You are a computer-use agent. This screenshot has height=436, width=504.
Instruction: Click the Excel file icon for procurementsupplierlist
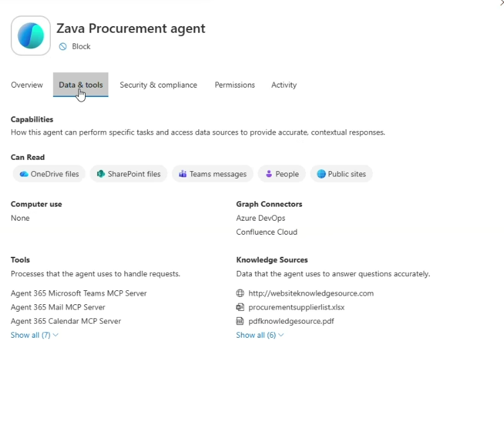coord(240,307)
